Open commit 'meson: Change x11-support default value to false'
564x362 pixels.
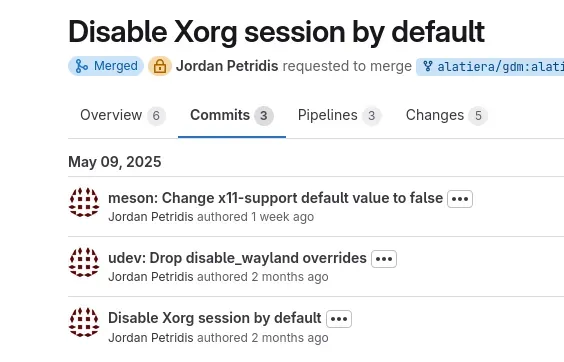[276, 198]
